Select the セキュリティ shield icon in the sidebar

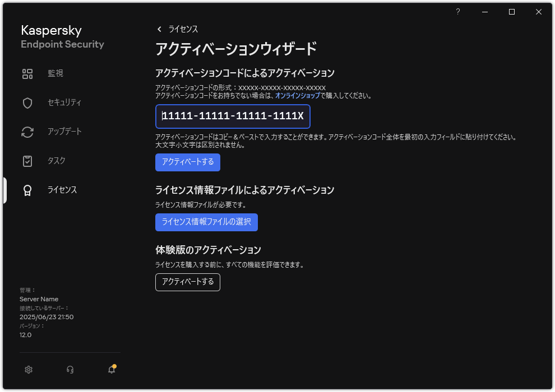[27, 102]
